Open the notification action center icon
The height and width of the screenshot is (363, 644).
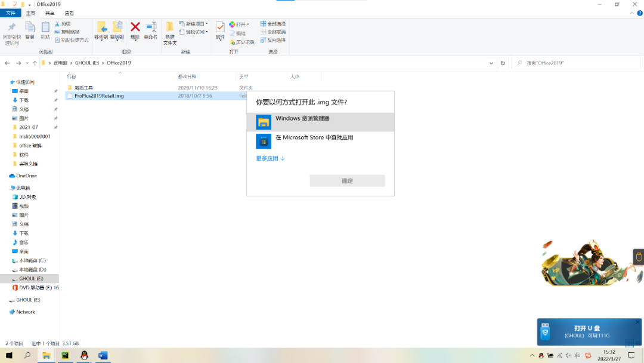pos(631,356)
